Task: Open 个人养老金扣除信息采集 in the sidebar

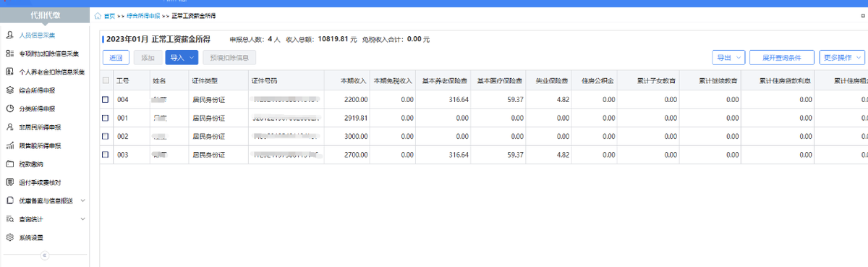Action: (45, 72)
